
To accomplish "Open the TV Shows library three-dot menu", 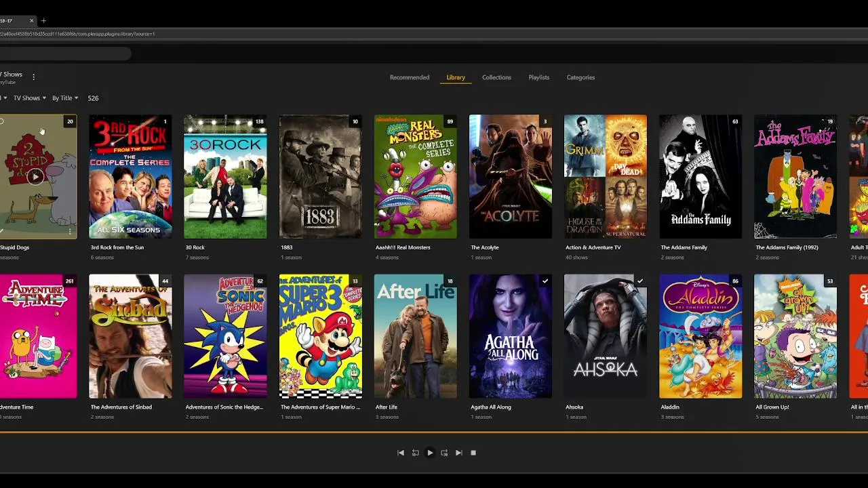I will pyautogui.click(x=33, y=77).
